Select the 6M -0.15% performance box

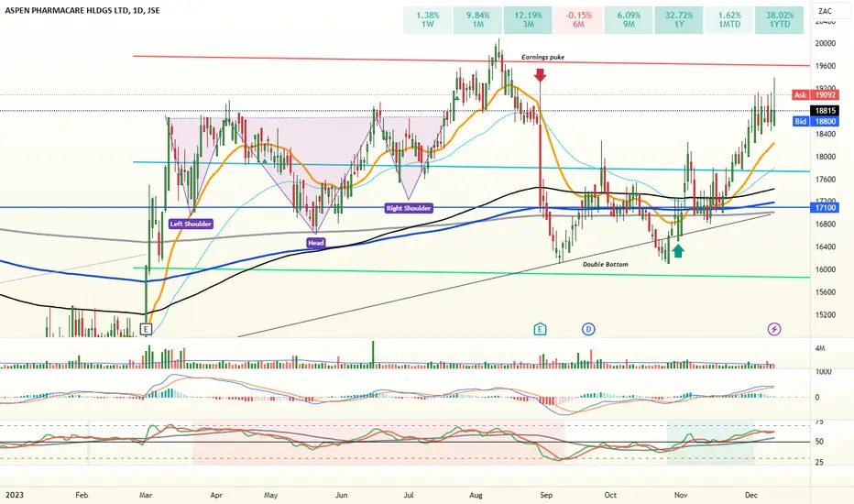tap(578, 20)
